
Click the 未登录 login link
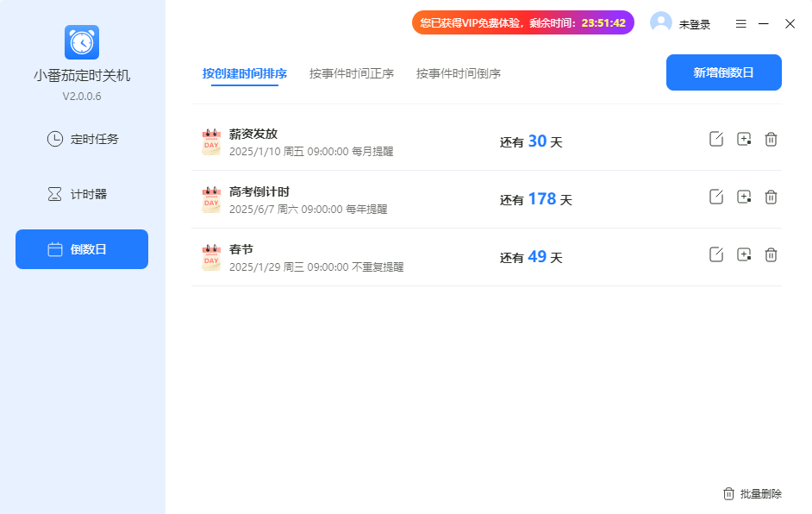[695, 25]
